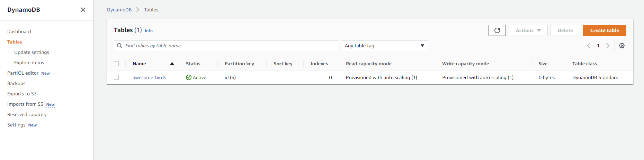Focus the Find tables by name field
The height and width of the screenshot is (160, 644).
[229, 46]
